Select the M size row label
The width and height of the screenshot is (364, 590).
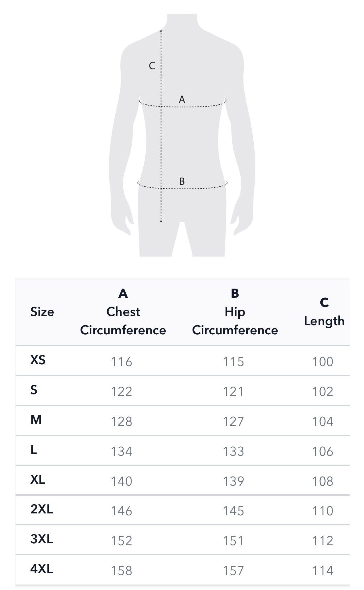point(36,420)
